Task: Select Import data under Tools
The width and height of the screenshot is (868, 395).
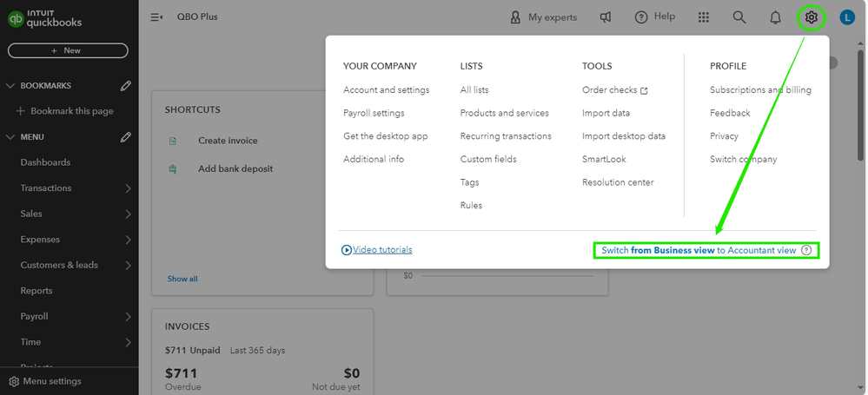Action: [x=606, y=113]
